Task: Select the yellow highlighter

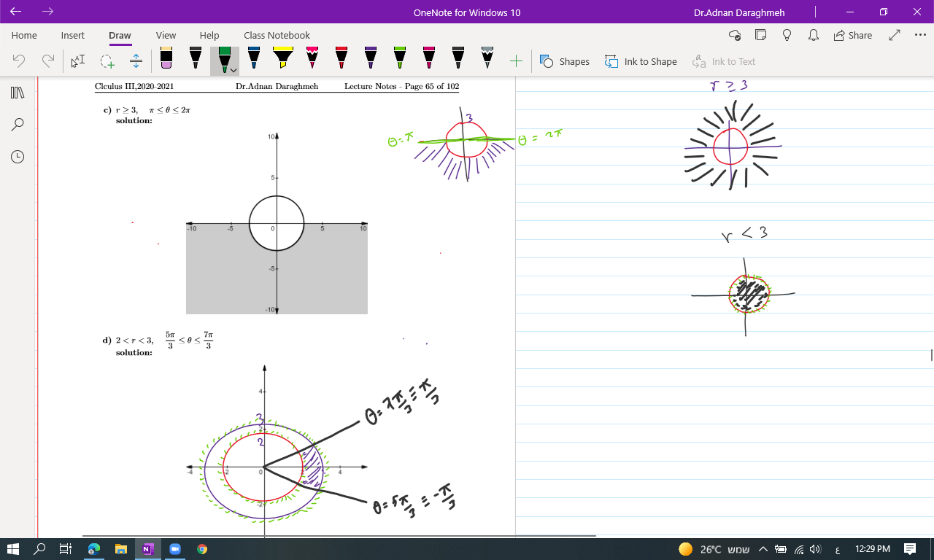Action: (x=283, y=58)
